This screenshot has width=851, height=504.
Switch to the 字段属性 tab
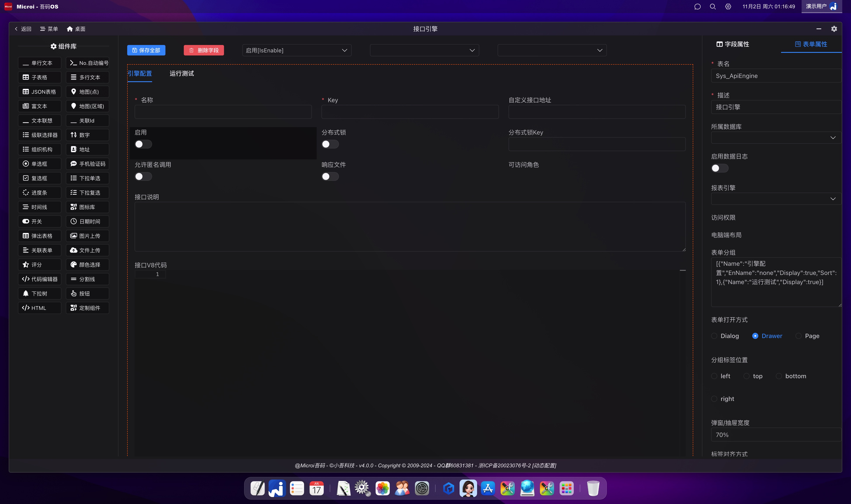(x=733, y=44)
